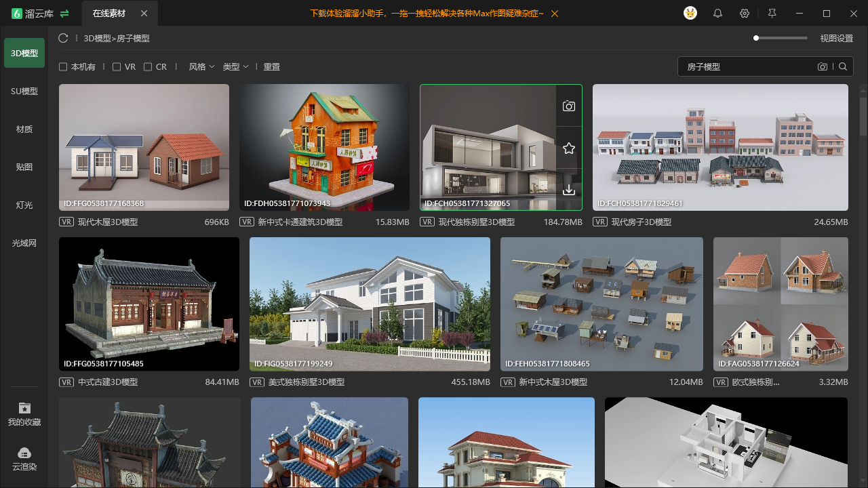Select the 光域网 sidebar tab
Viewport: 868px width, 488px height.
pos(24,243)
